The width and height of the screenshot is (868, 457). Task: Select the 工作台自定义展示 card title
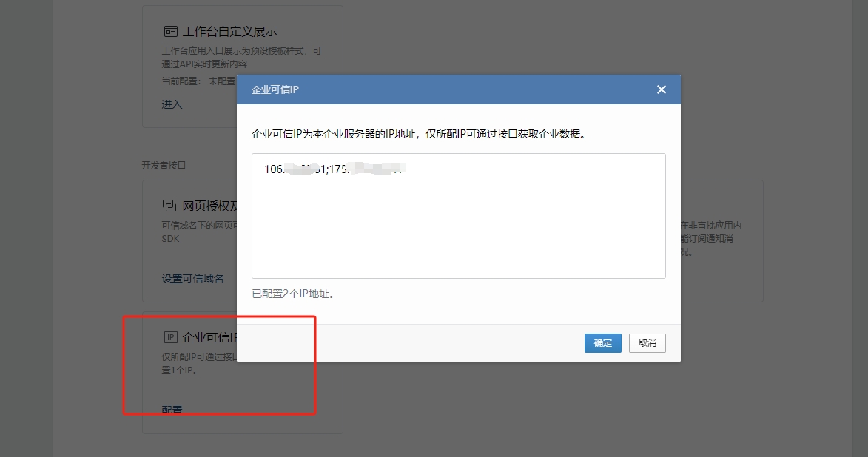(229, 32)
